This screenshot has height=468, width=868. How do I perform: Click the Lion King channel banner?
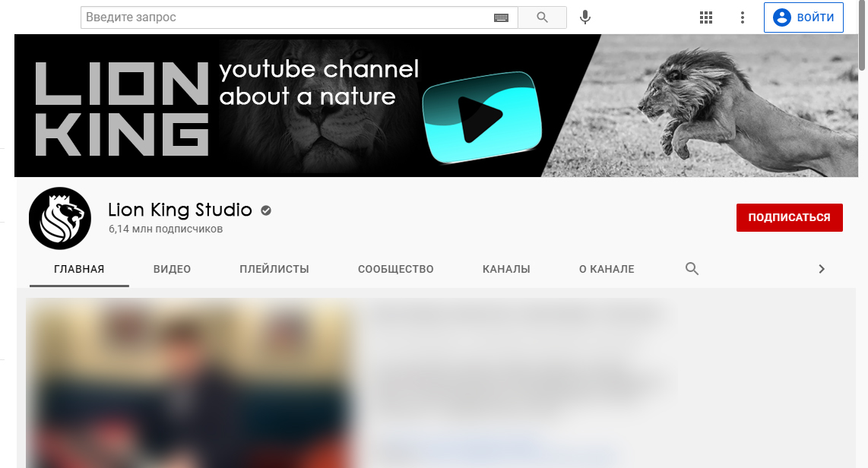(436, 106)
